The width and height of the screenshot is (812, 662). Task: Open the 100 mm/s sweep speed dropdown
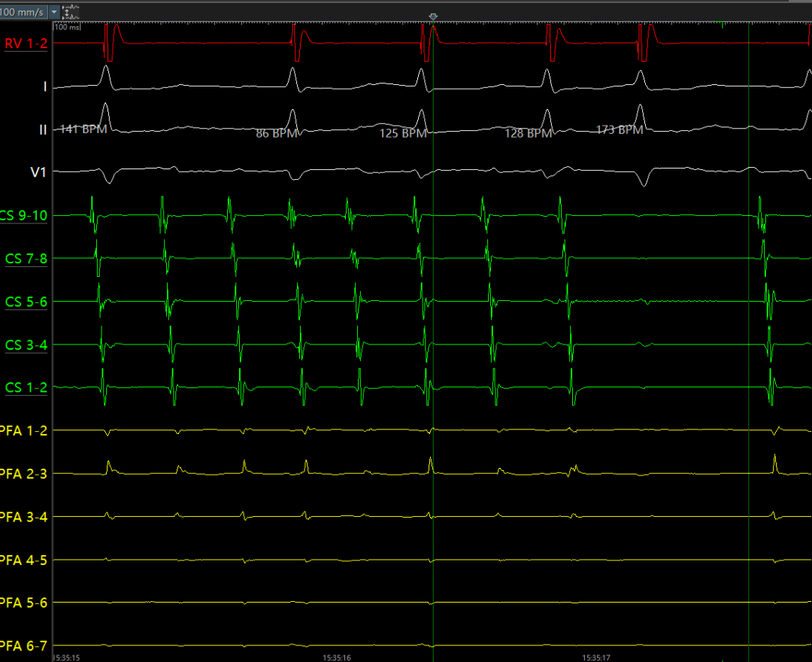coord(53,12)
